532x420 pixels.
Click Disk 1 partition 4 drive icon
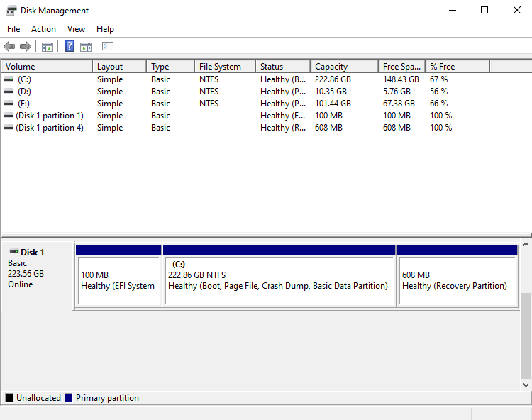coord(9,128)
